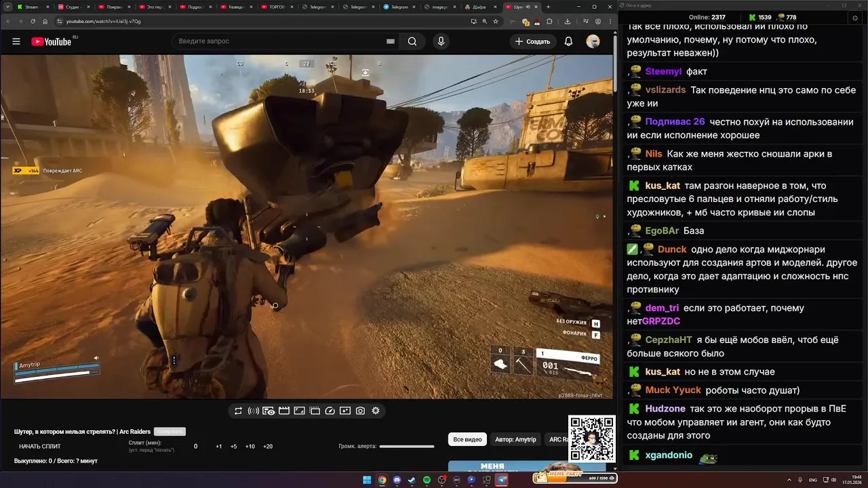Image resolution: width=868 pixels, height=488 pixels.
Task: Click the ENG language indicator
Action: (813, 480)
